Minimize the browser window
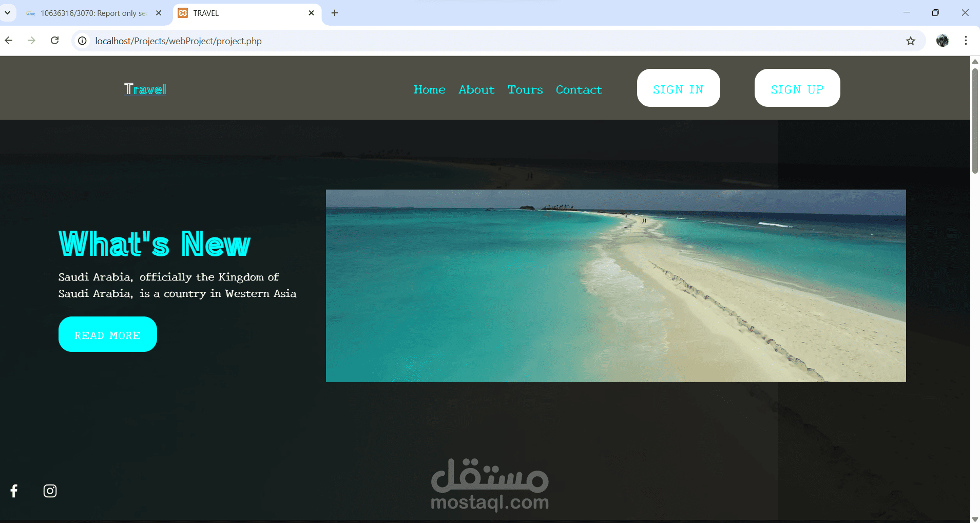 pos(907,13)
